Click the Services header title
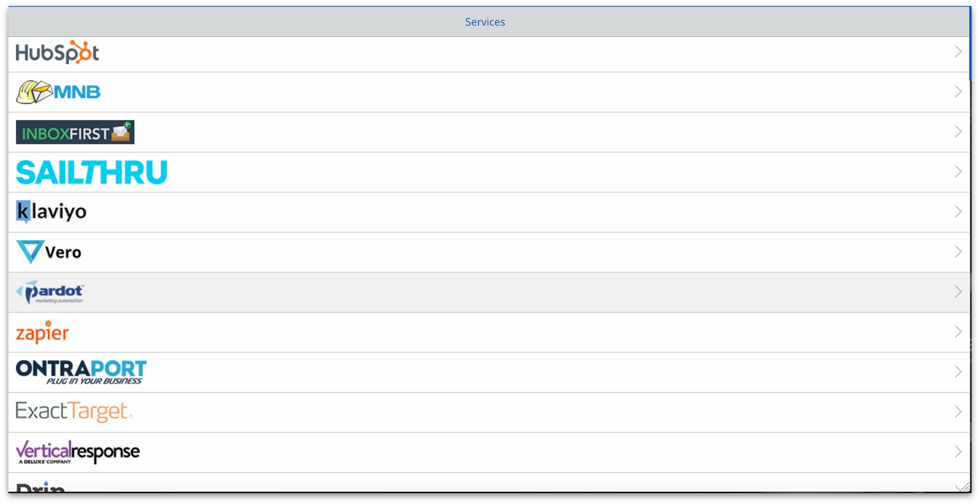 485,22
